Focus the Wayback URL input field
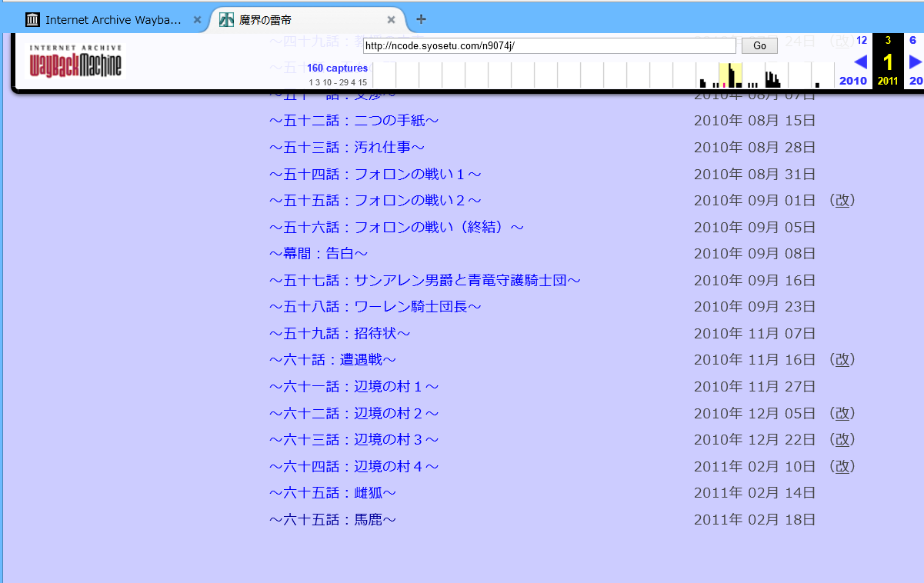 tap(550, 46)
